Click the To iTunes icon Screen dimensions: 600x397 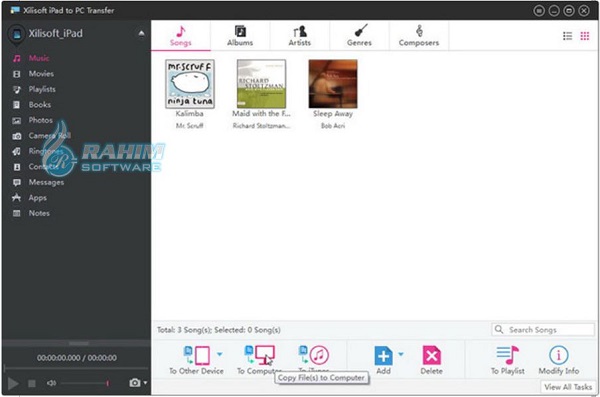[x=314, y=355]
